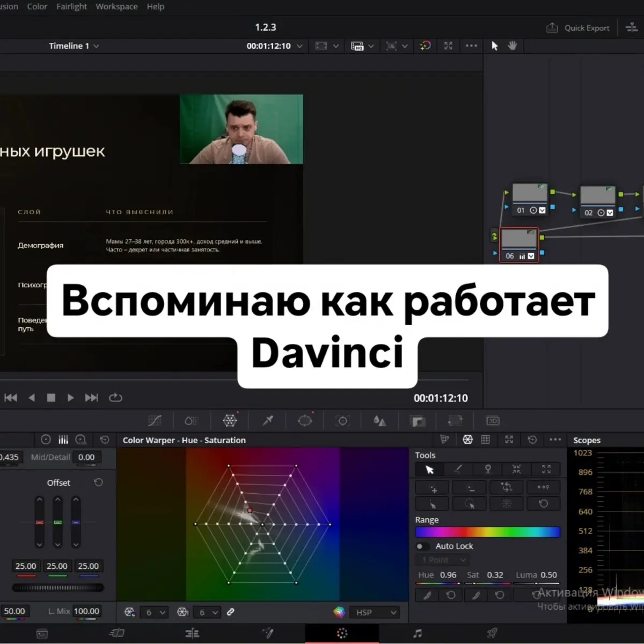Open the Qualifier eyedropper palette
This screenshot has height=644, width=644.
pos(268,421)
